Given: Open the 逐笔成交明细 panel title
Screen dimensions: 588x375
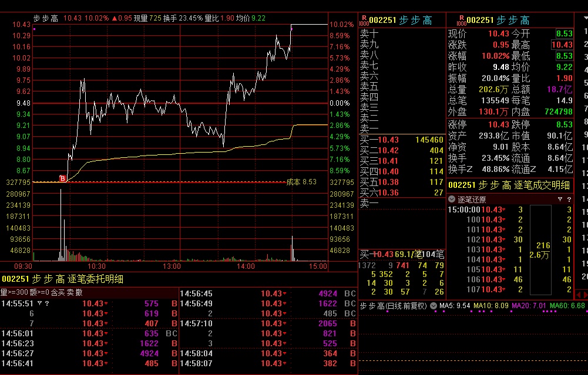Looking at the screenshot, I should pyautogui.click(x=509, y=185).
